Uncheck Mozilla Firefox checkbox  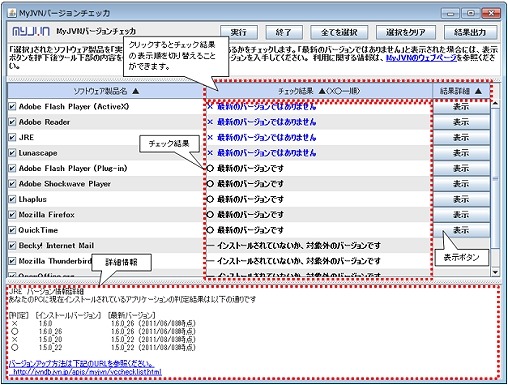coord(12,215)
